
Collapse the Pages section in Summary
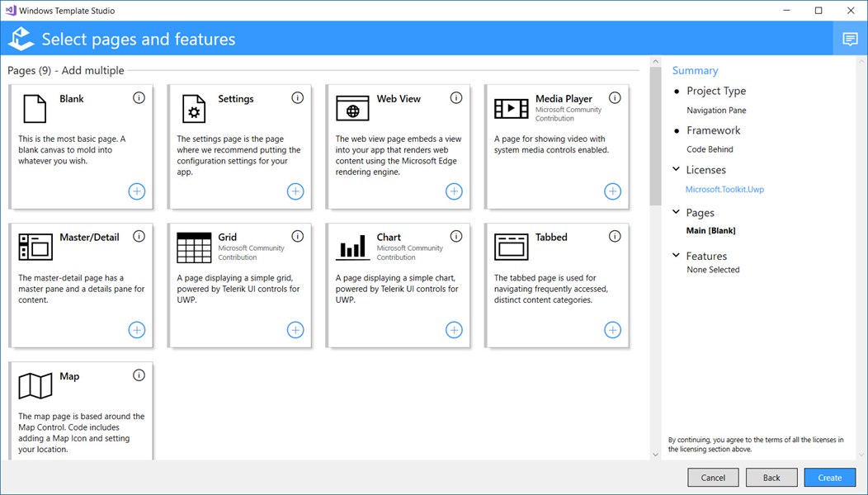point(676,212)
